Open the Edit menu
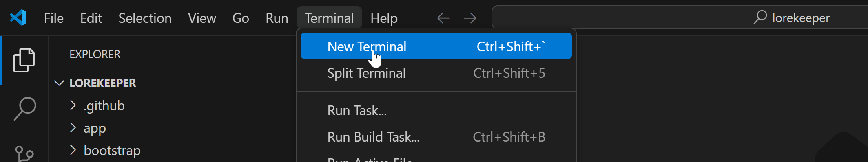Viewport: 868px width, 162px height. tap(91, 18)
